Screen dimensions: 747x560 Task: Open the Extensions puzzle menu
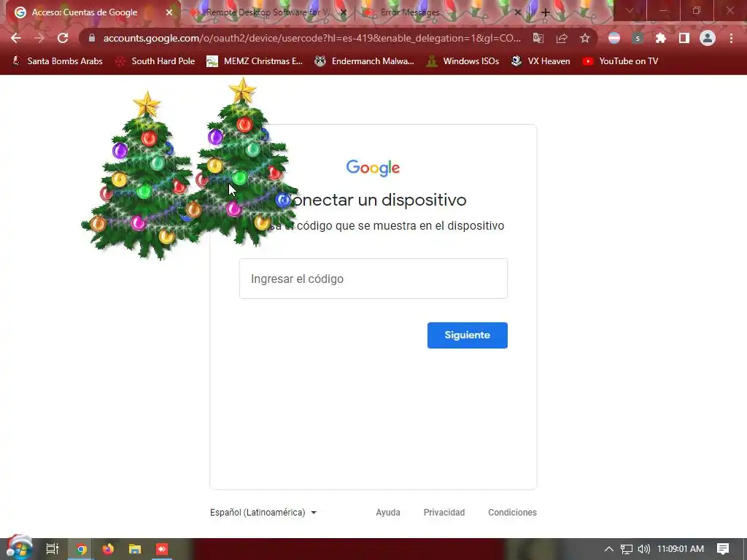pos(660,38)
